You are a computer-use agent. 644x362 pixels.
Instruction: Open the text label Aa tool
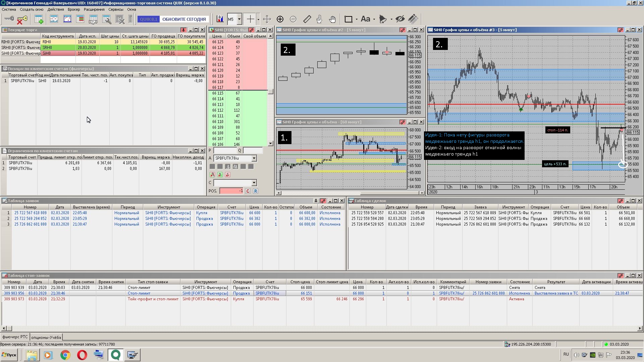pos(365,19)
